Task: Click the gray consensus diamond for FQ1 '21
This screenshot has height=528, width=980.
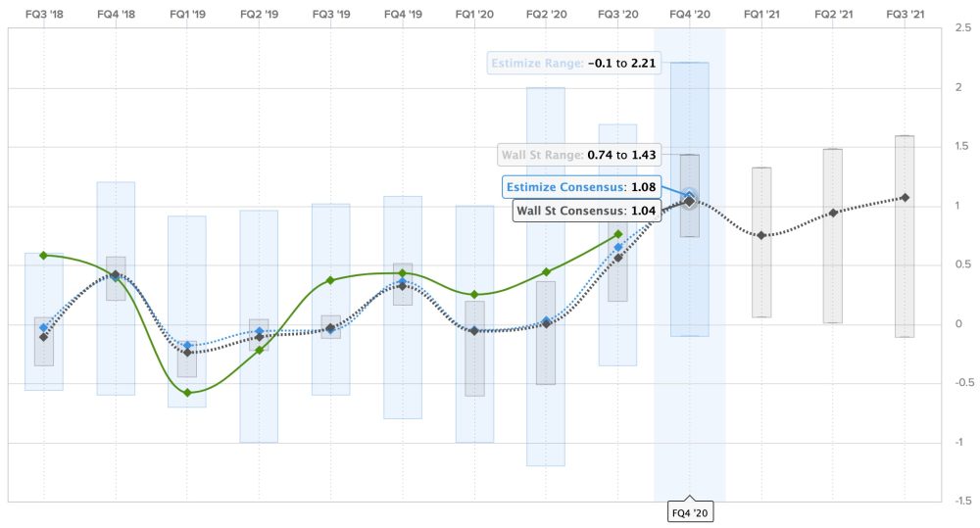Action: click(761, 235)
